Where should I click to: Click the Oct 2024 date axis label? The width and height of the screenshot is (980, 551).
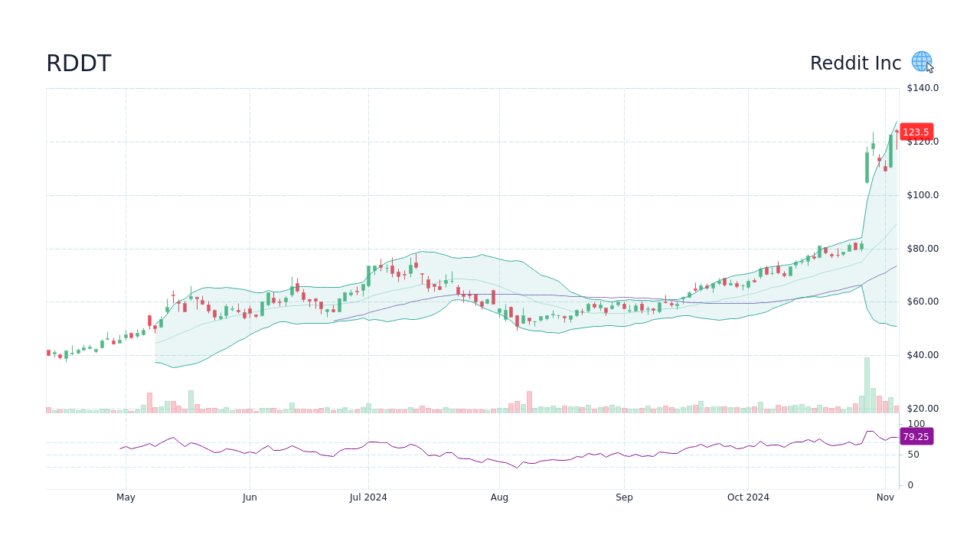pos(748,497)
